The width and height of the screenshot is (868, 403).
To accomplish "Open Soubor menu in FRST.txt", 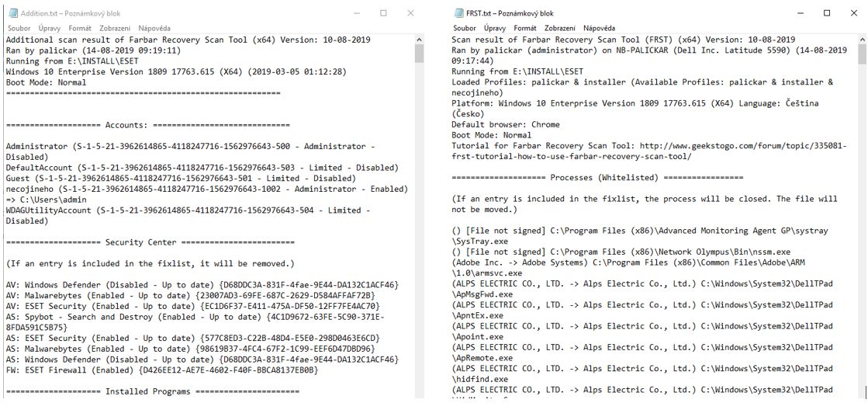I will (x=465, y=28).
